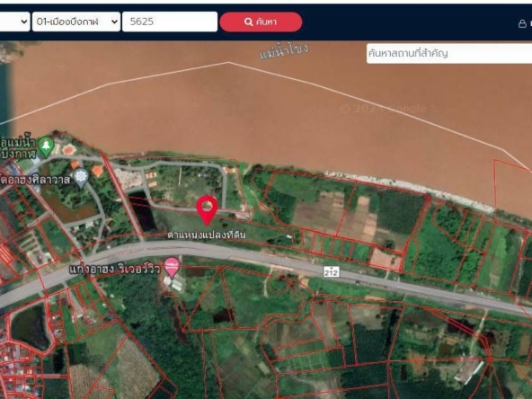Click the lock icon in the top bar
532x399 pixels.
click(x=522, y=23)
